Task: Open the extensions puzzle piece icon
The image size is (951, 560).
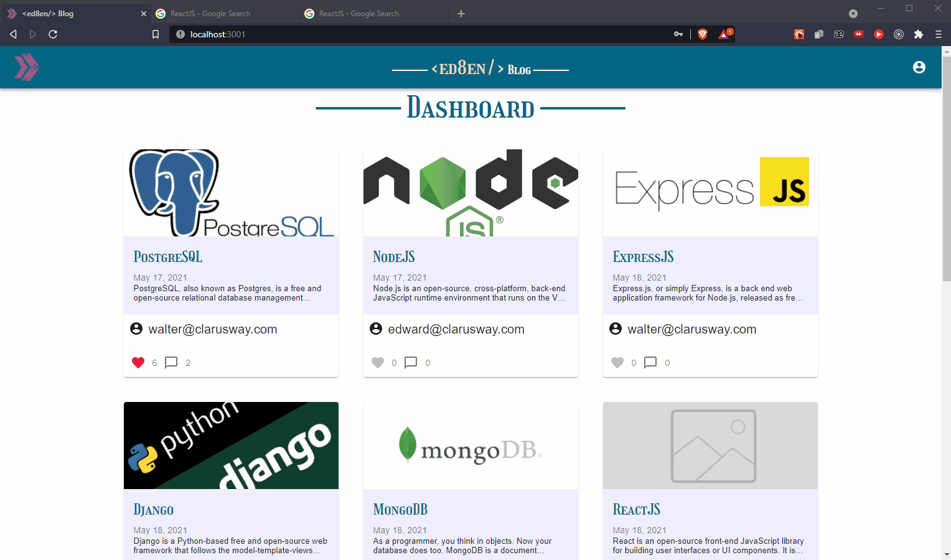Action: (919, 34)
